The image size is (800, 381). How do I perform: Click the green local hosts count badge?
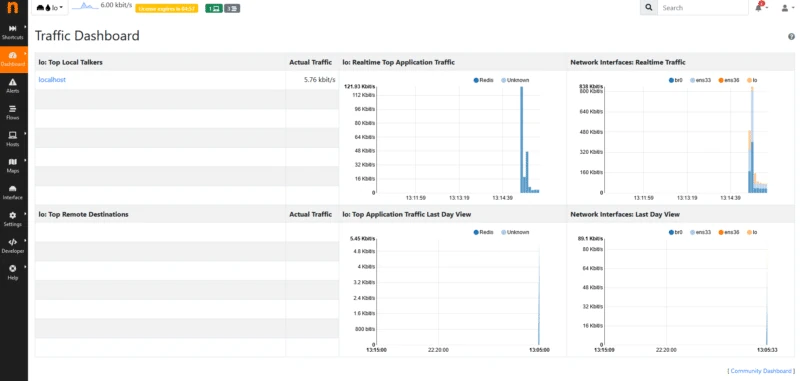tap(214, 9)
